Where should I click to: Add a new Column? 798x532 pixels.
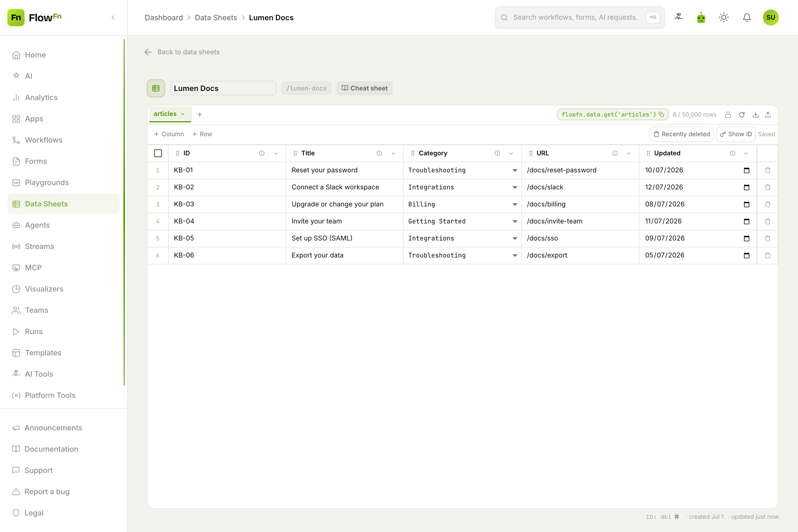[169, 134]
